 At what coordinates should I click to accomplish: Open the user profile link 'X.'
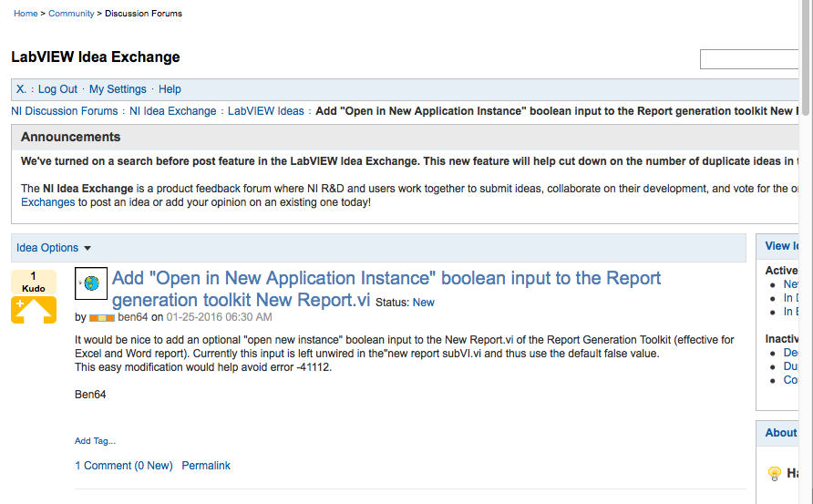tap(21, 89)
